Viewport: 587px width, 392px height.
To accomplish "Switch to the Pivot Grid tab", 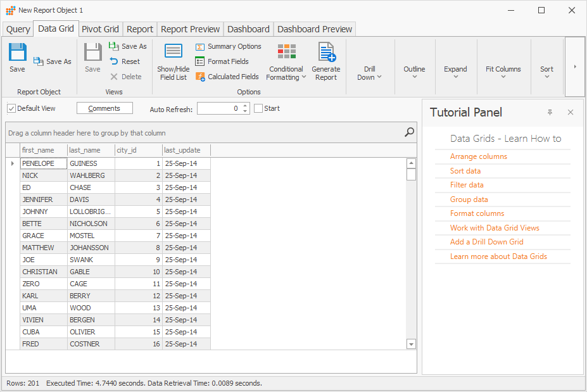I will coord(99,28).
